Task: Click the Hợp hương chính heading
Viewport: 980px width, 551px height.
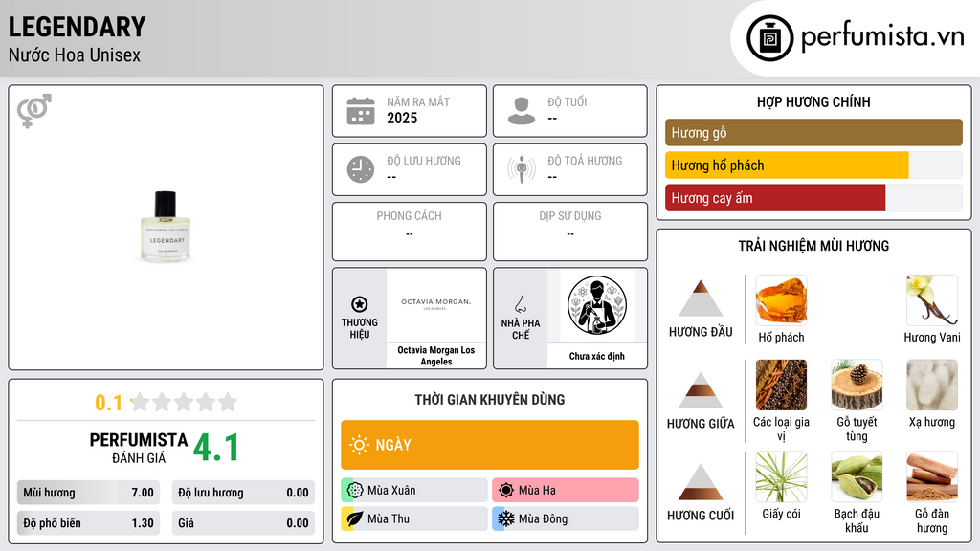Action: pyautogui.click(x=813, y=101)
